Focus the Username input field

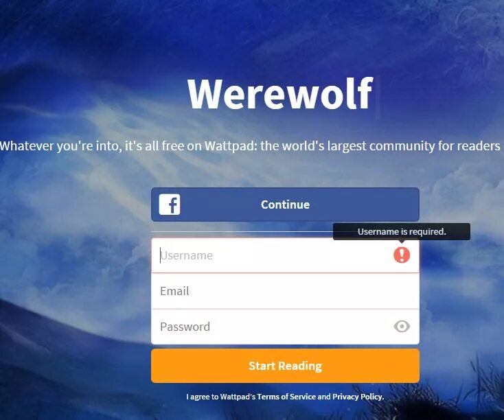(x=285, y=255)
